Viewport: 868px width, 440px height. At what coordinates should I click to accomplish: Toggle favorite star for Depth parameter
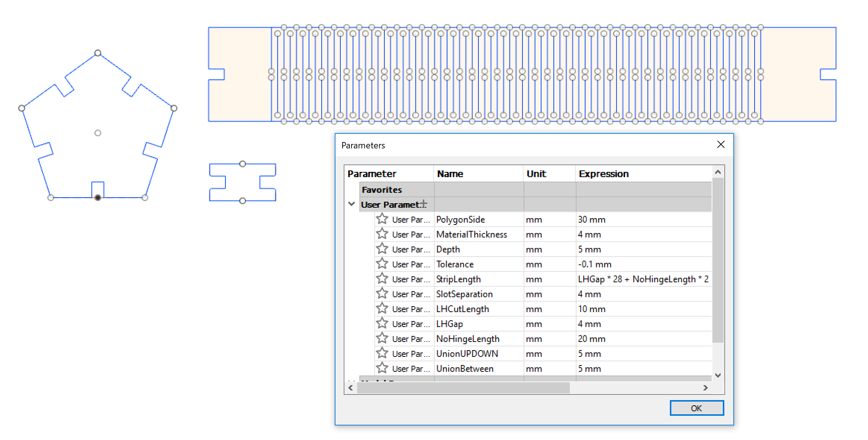[x=382, y=249]
